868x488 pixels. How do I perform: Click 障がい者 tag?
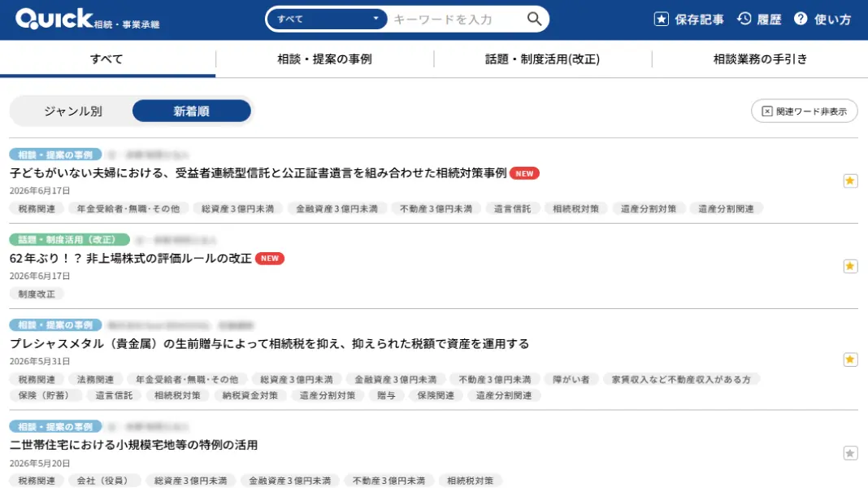coord(571,380)
